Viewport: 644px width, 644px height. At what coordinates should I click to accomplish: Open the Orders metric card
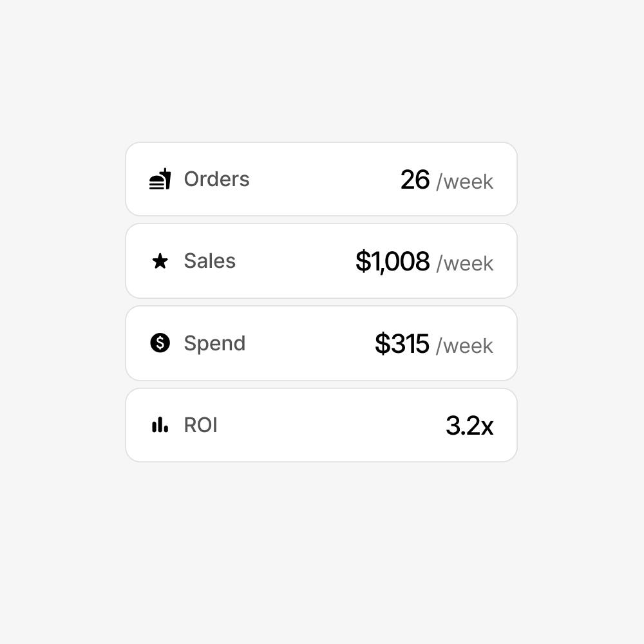[309, 179]
